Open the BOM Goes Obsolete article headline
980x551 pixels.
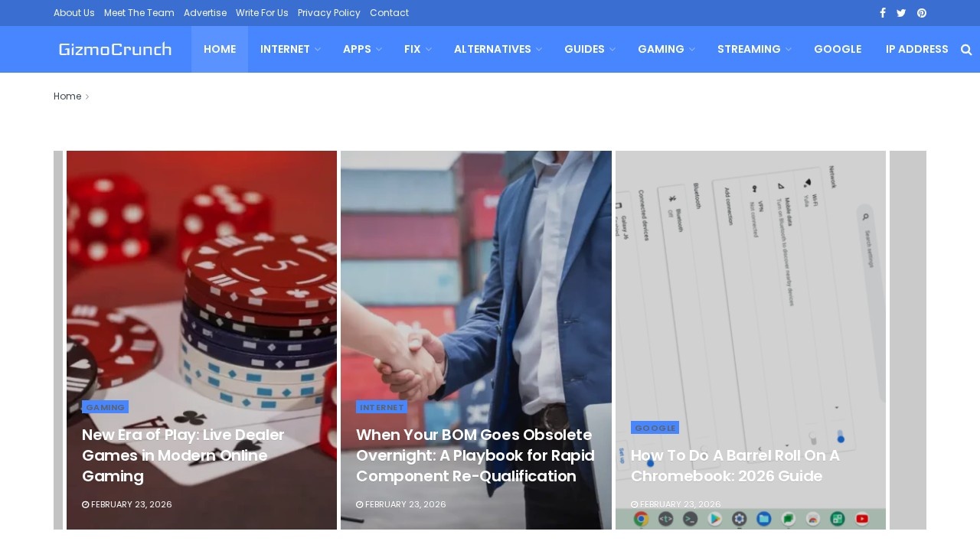point(475,456)
